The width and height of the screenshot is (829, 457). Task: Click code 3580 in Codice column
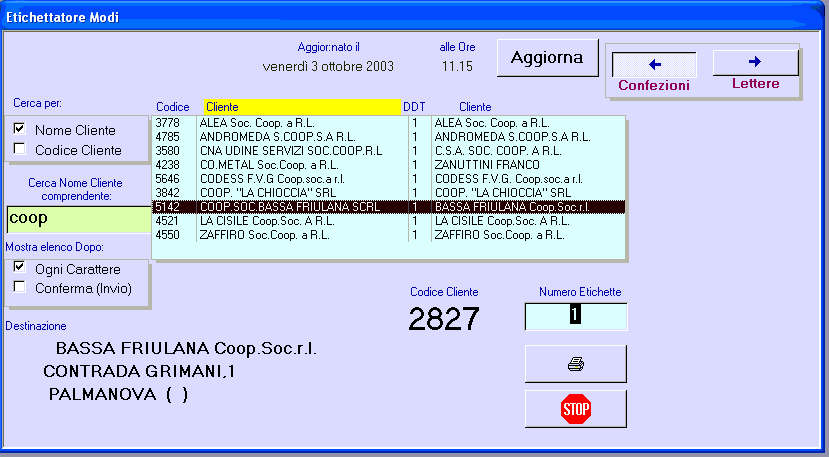[x=168, y=151]
